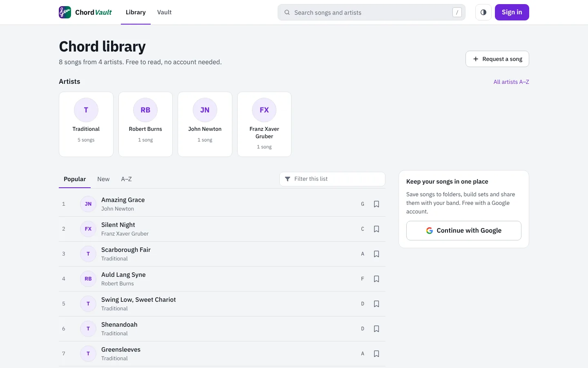Click Continue with Google button

(x=464, y=231)
